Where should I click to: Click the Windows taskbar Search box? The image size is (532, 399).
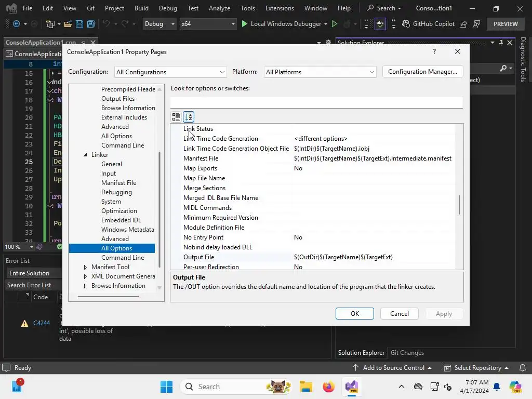click(x=236, y=387)
